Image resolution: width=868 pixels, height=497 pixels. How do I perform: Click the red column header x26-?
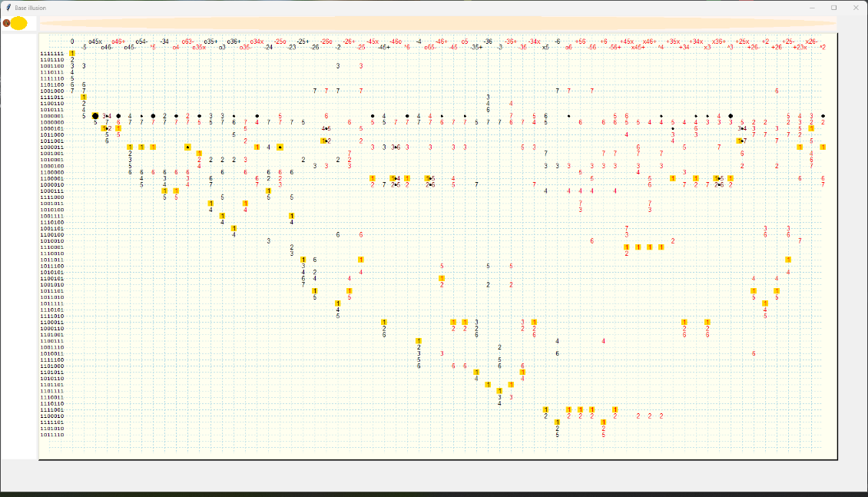811,41
